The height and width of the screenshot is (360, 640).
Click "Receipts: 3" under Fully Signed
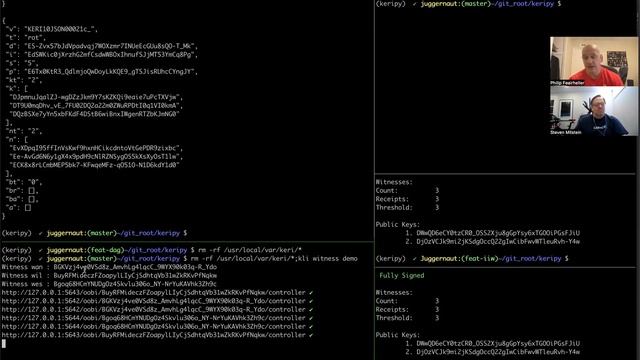click(407, 310)
